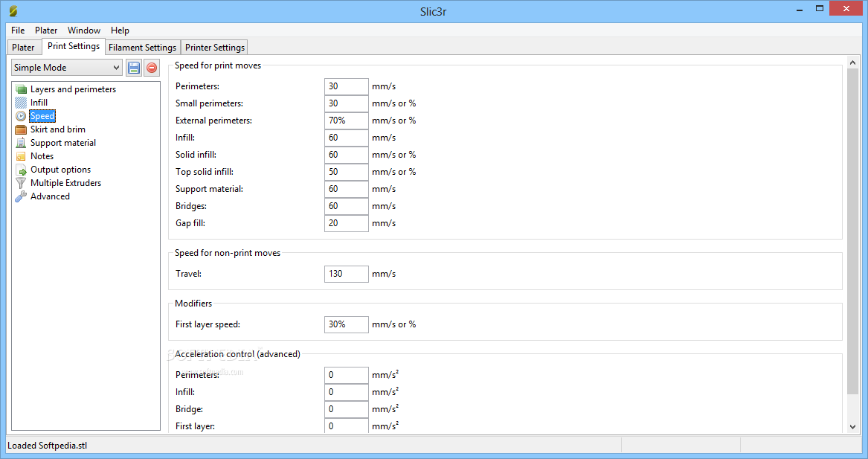Switch to the Filament Settings tab

pyautogui.click(x=142, y=48)
